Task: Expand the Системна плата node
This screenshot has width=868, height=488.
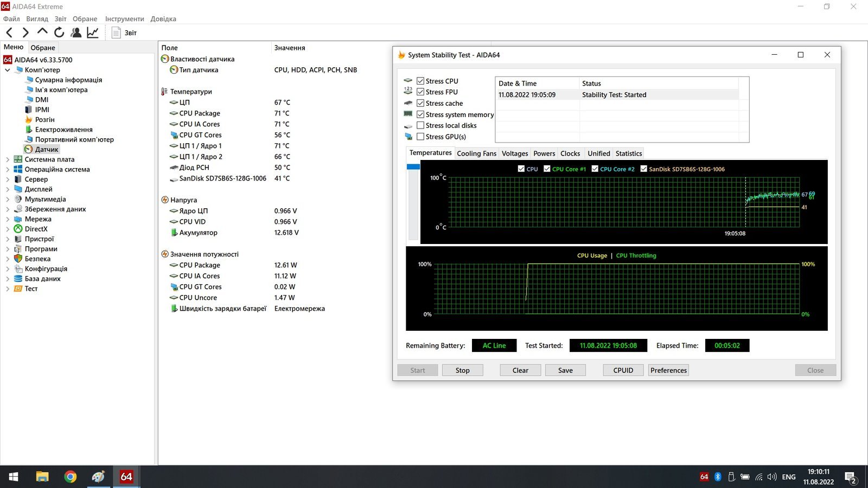Action: [8, 159]
